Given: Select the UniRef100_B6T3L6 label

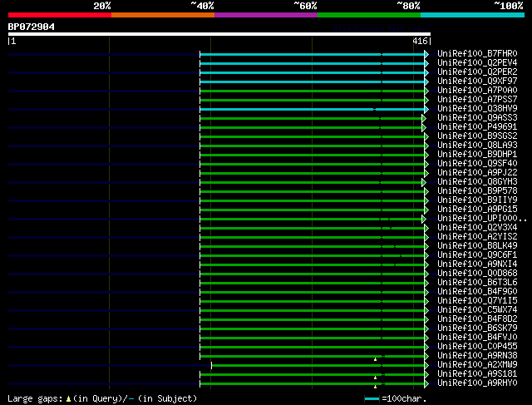Looking at the screenshot, I should (x=477, y=283).
